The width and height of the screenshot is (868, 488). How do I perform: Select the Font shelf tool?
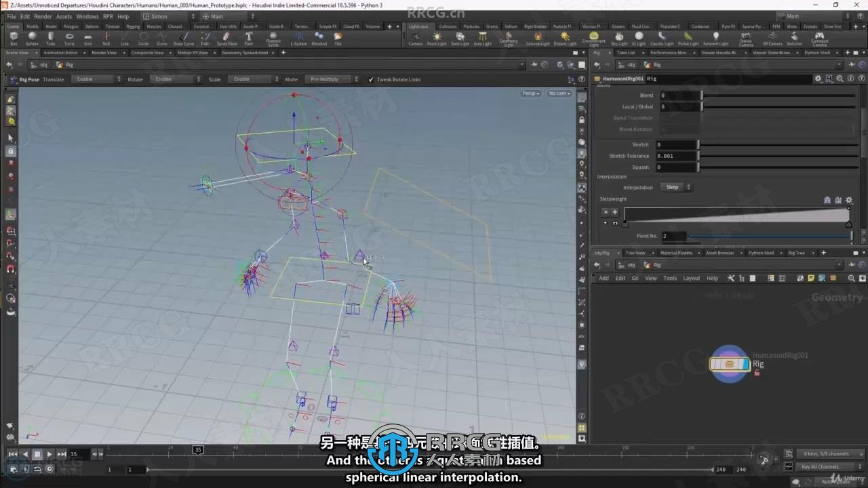[249, 39]
